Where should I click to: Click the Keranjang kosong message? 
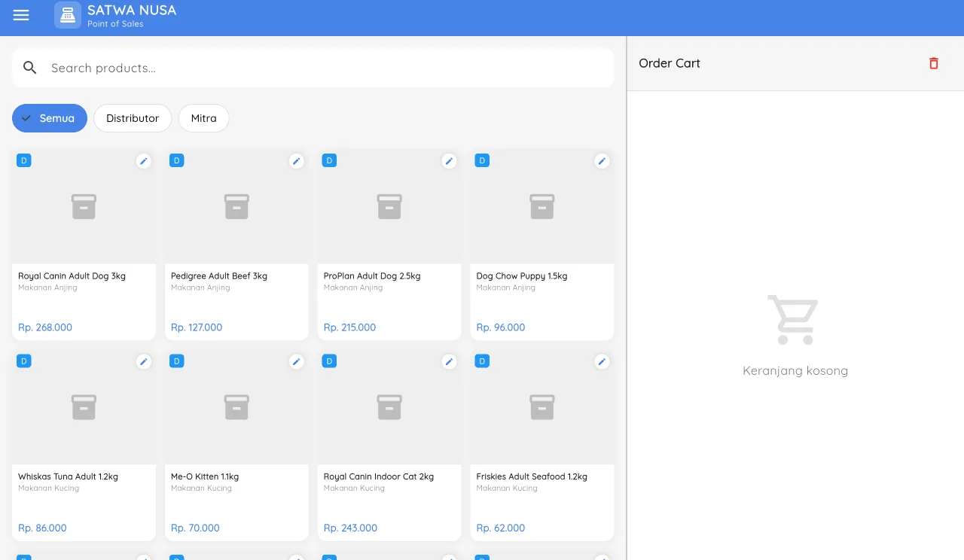tap(795, 370)
